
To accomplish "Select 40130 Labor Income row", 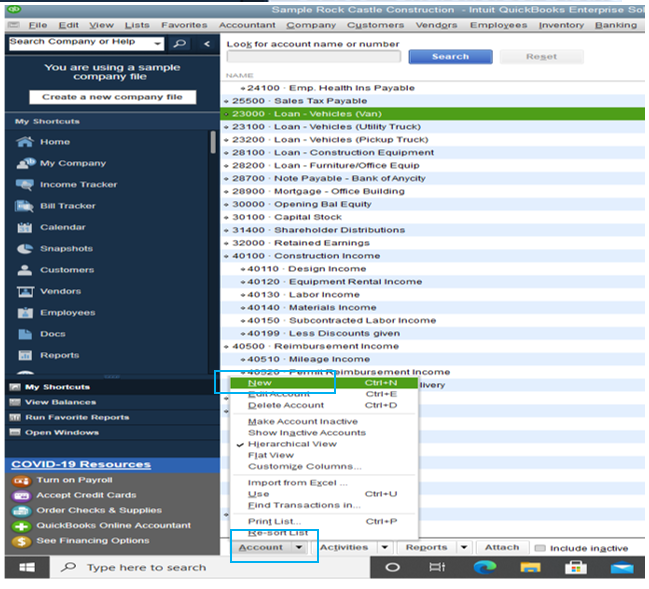I will tap(433, 295).
